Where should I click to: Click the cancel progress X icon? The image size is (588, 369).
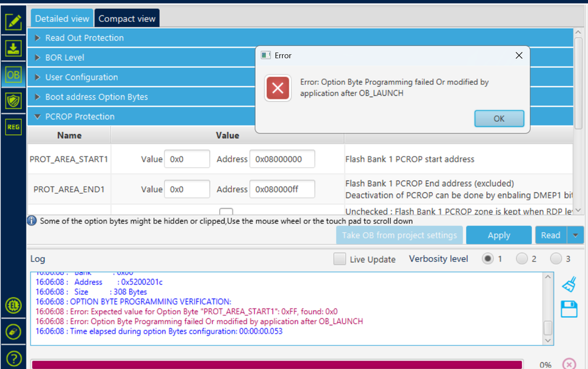569,364
